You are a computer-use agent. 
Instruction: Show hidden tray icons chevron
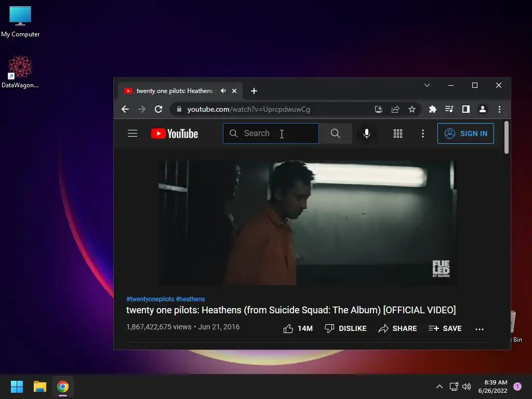pyautogui.click(x=440, y=387)
